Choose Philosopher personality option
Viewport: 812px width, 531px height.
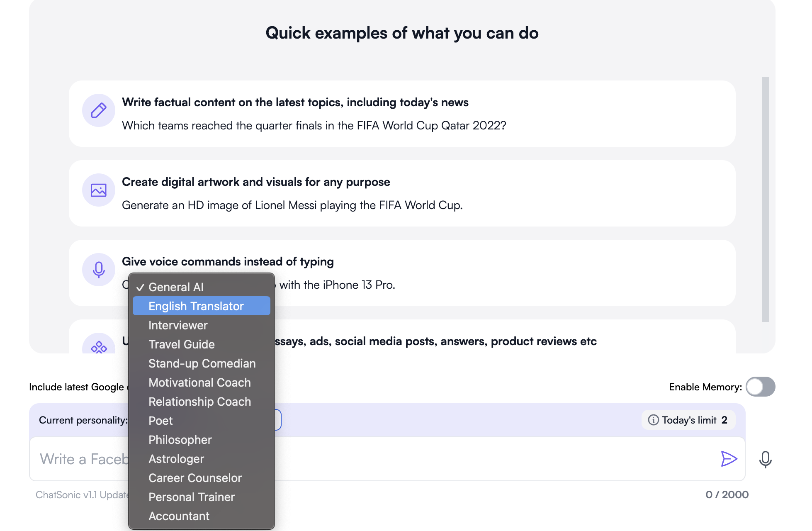tap(180, 440)
